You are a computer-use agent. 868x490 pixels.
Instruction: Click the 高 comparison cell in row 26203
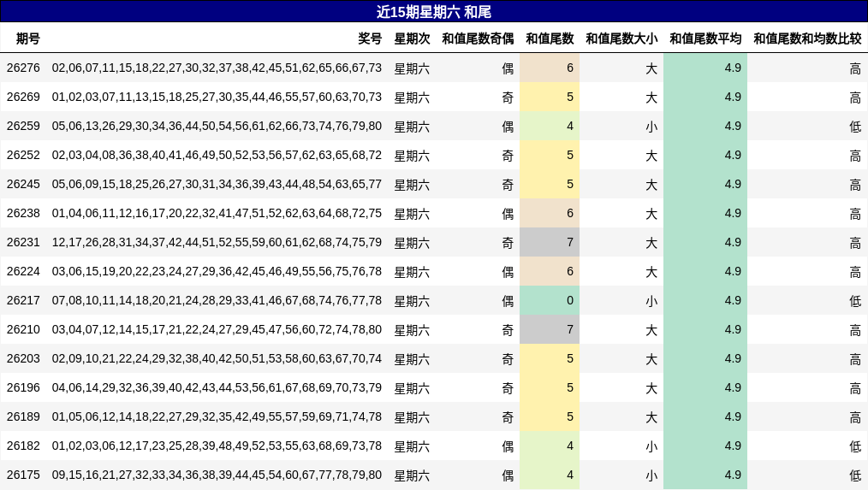click(x=855, y=359)
